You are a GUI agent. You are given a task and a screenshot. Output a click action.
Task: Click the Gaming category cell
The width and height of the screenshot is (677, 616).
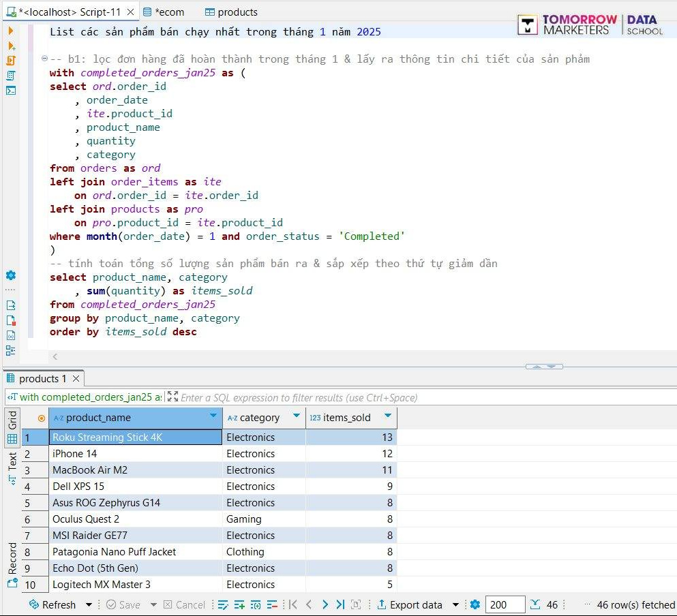(264, 519)
